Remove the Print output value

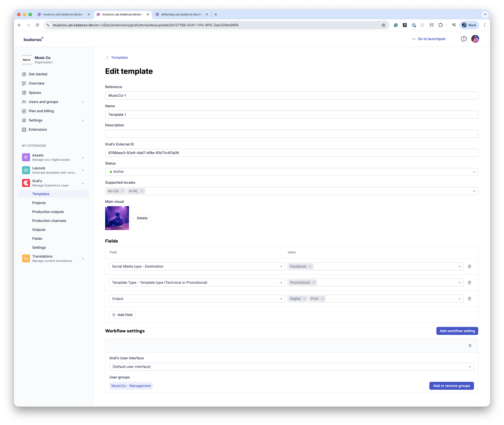click(x=322, y=299)
